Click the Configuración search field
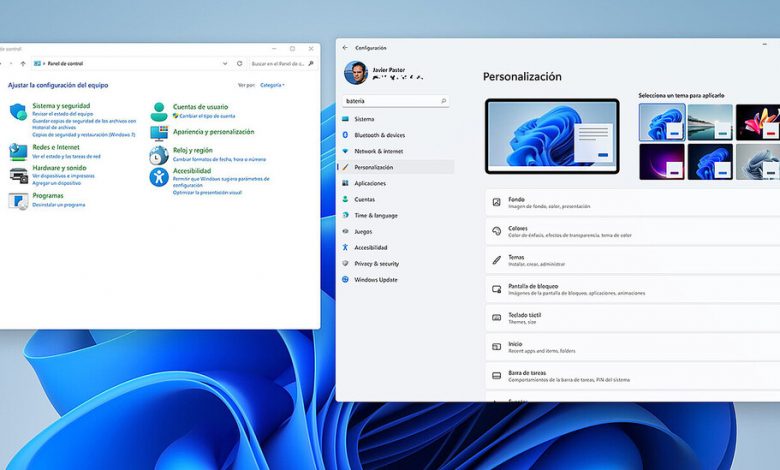 pyautogui.click(x=395, y=101)
